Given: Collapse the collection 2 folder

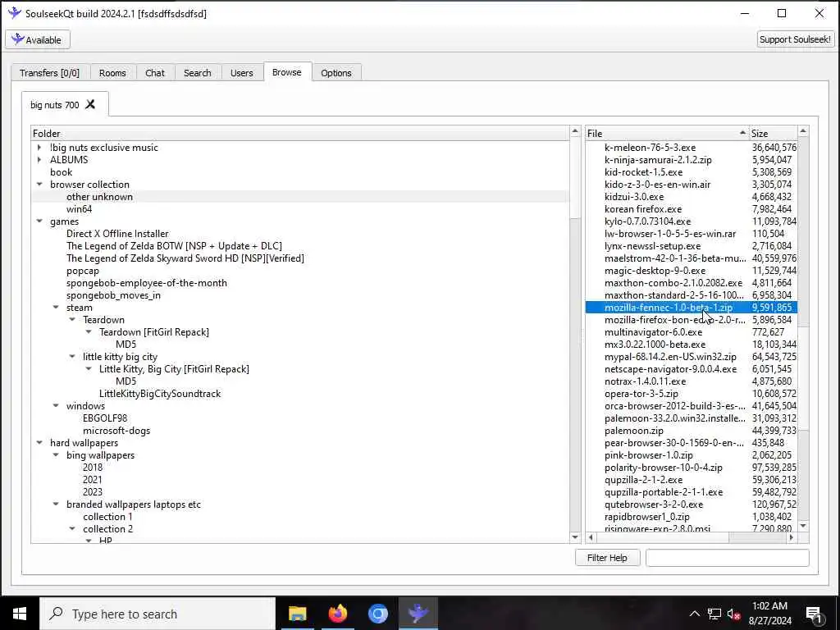Looking at the screenshot, I should [x=72, y=529].
